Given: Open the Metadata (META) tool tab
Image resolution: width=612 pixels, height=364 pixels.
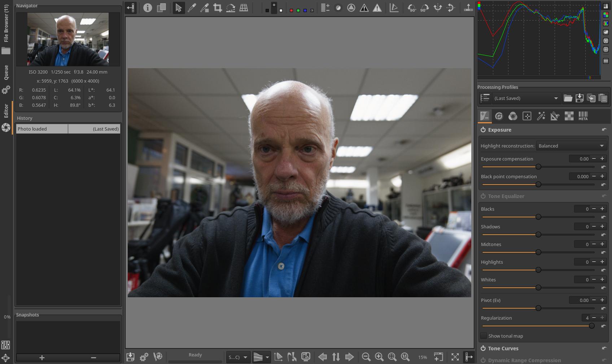Looking at the screenshot, I should 583,116.
